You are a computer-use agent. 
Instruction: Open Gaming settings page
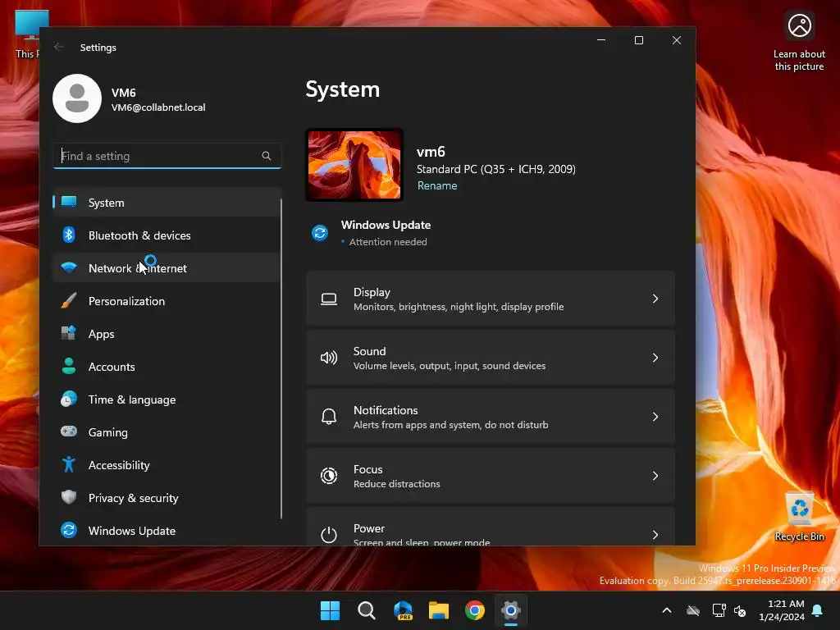(x=167, y=431)
